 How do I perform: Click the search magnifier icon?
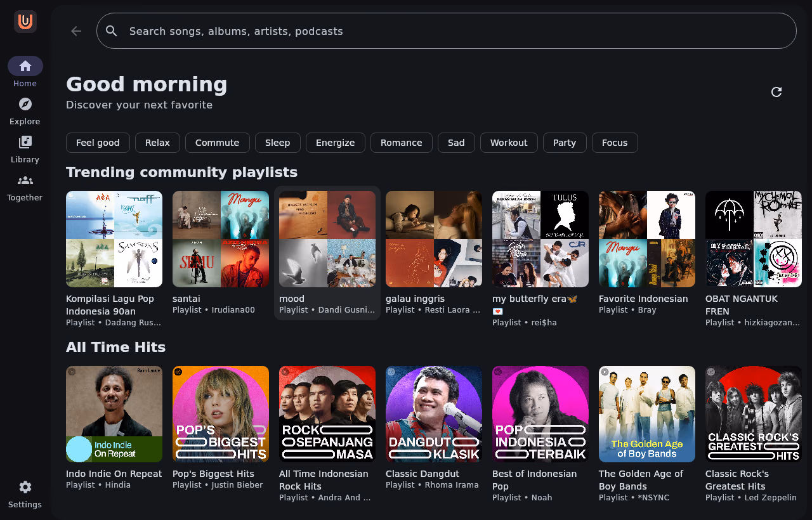click(x=112, y=31)
